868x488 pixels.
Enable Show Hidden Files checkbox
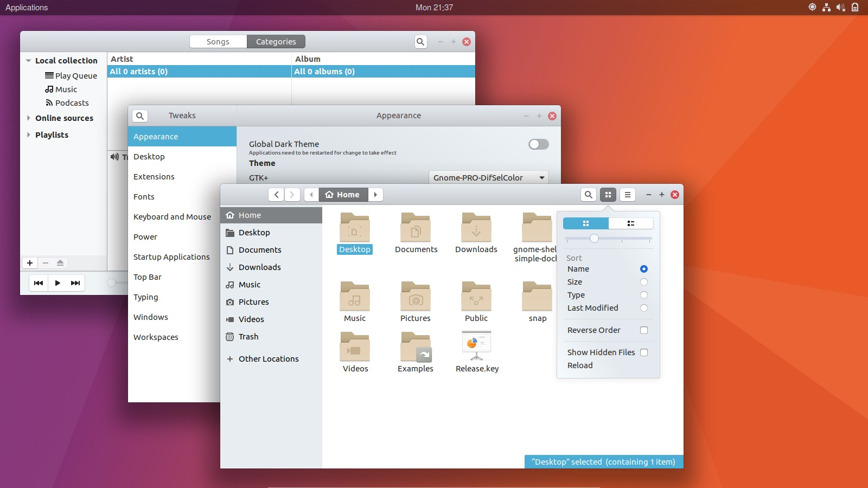644,352
